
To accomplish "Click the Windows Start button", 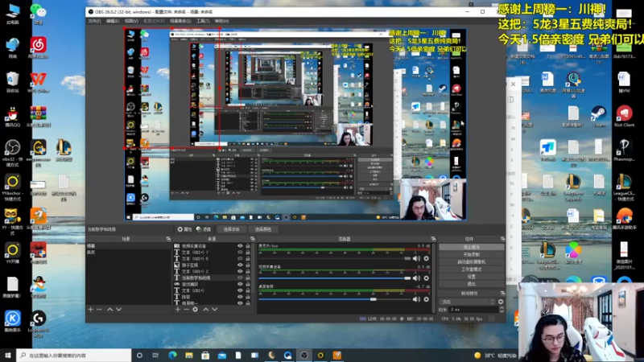I will coord(8,355).
